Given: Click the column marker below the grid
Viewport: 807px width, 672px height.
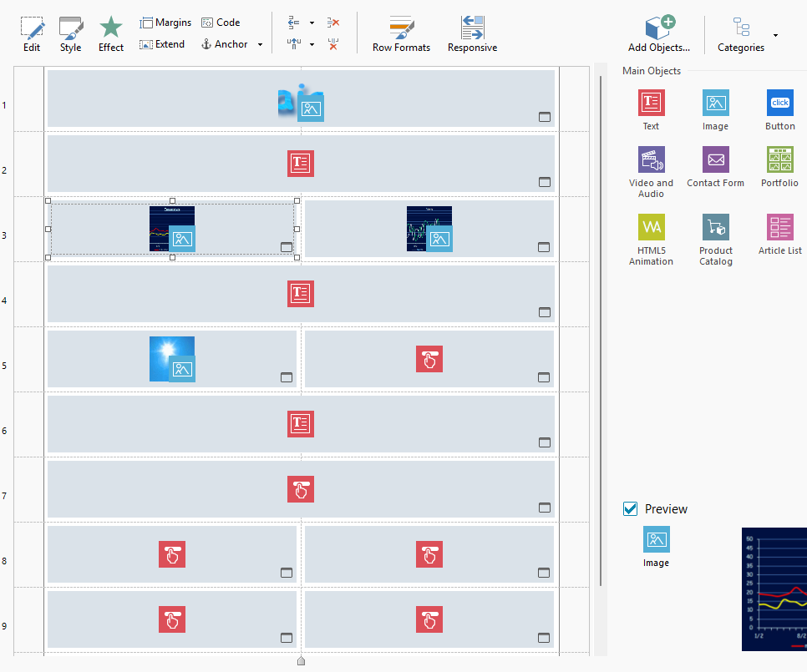Looking at the screenshot, I should click(x=301, y=661).
